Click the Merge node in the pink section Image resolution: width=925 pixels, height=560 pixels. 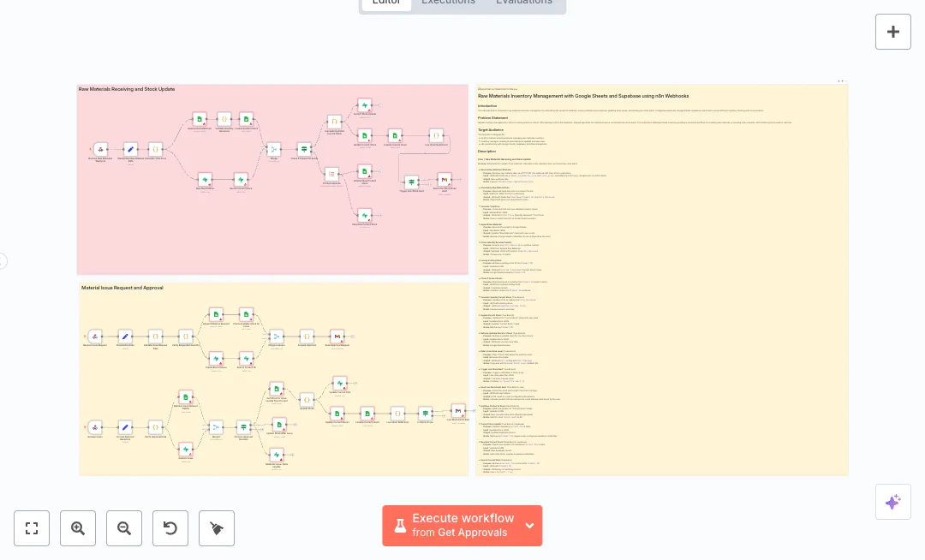(274, 150)
